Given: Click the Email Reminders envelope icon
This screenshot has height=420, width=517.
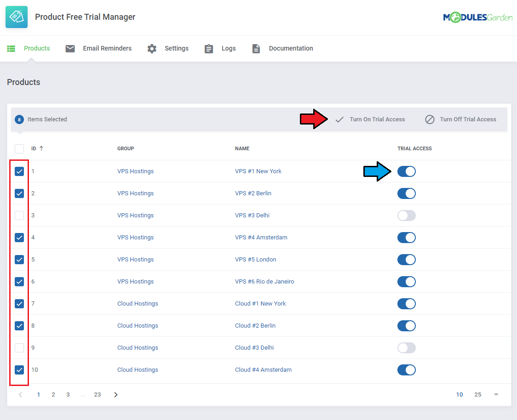Looking at the screenshot, I should (x=70, y=49).
